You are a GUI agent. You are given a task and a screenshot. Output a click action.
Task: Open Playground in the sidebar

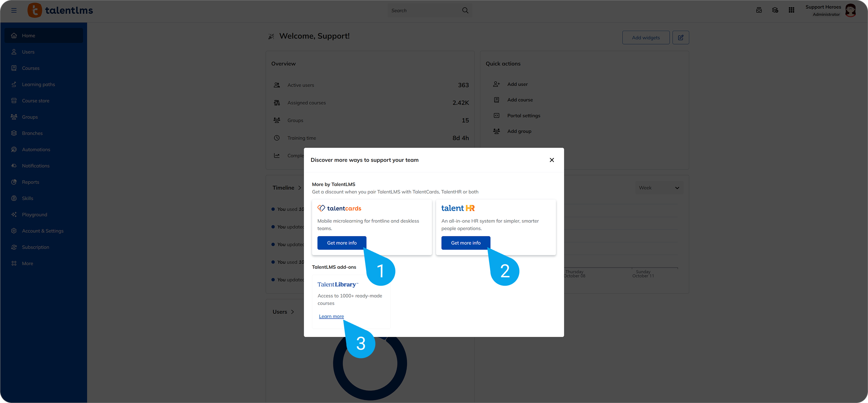[x=44, y=215]
